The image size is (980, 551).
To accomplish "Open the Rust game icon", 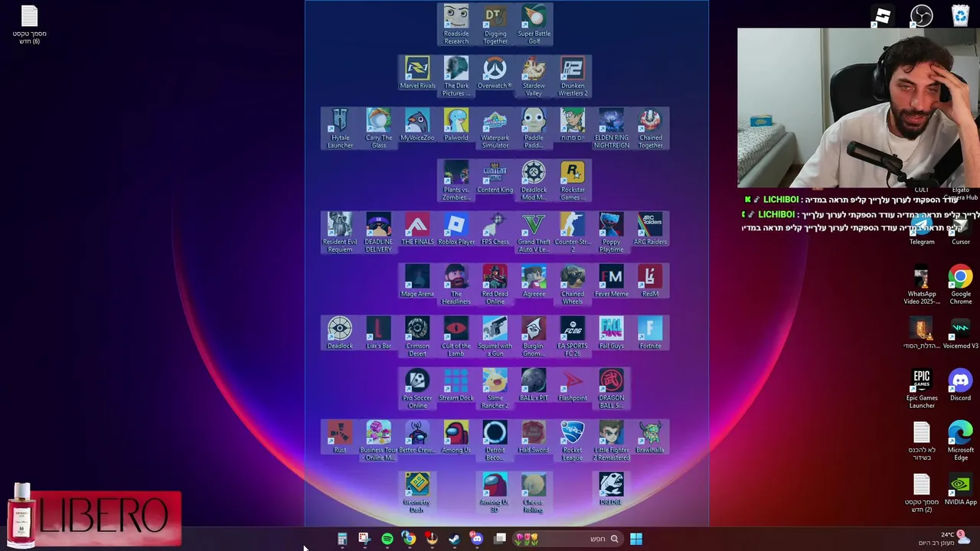I will [x=340, y=437].
